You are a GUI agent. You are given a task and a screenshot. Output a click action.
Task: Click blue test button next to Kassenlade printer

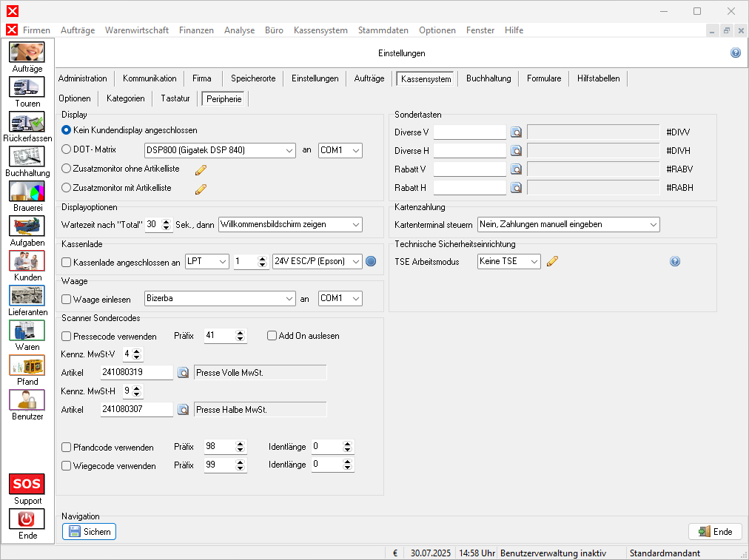click(372, 261)
